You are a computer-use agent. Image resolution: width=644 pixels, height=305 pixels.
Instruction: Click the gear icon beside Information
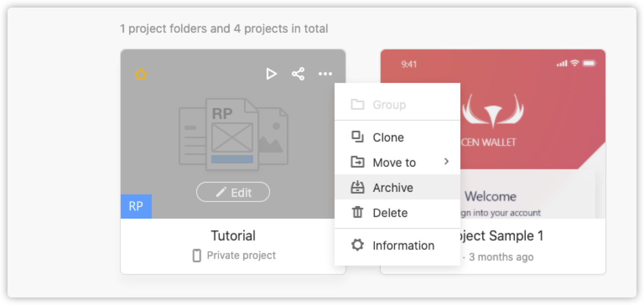(x=357, y=245)
